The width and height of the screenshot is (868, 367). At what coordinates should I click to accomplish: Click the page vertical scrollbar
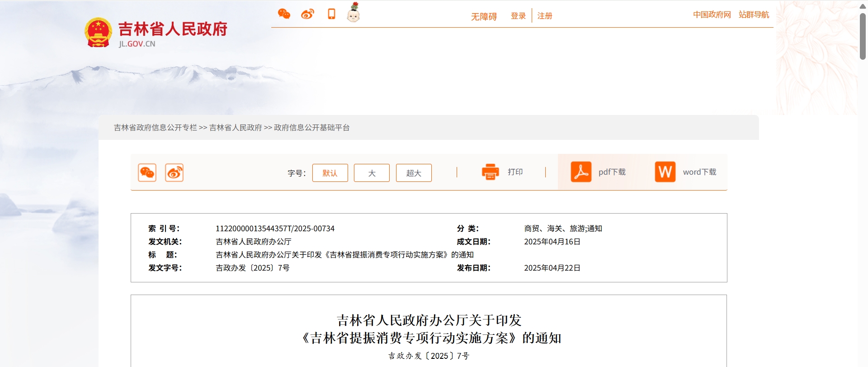pos(863,36)
